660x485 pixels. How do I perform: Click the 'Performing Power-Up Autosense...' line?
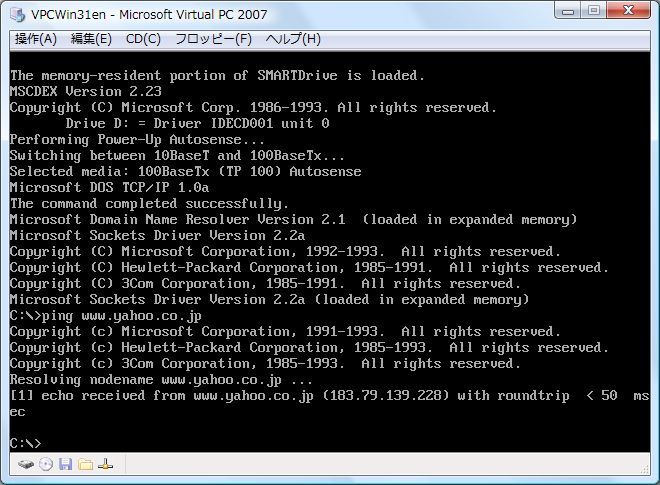tap(137, 139)
